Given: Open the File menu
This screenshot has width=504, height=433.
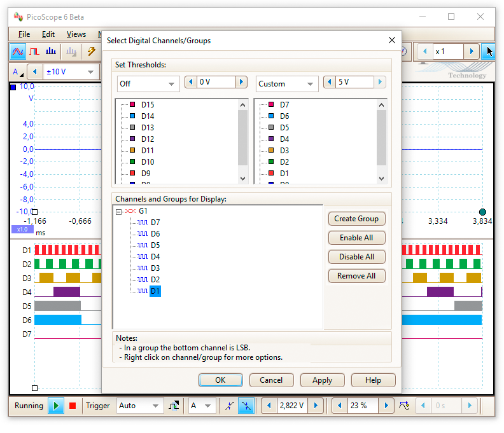Looking at the screenshot, I should click(24, 34).
